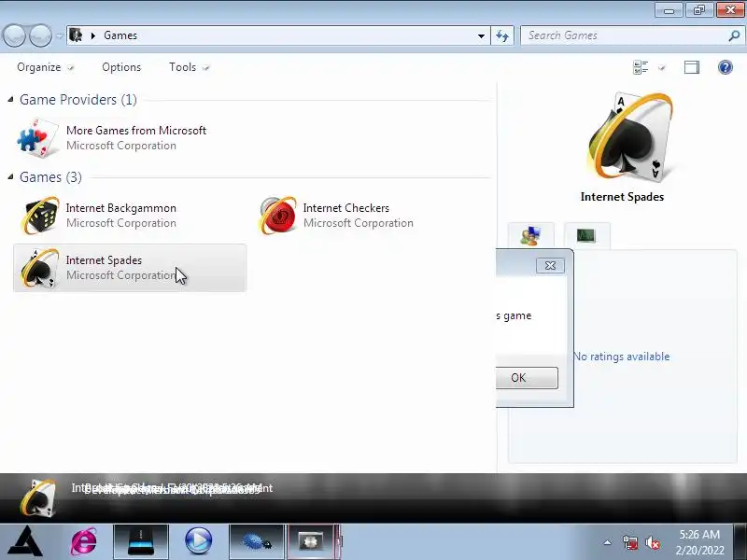Click the Forward navigation button
Image resolution: width=747 pixels, height=560 pixels.
tap(41, 35)
